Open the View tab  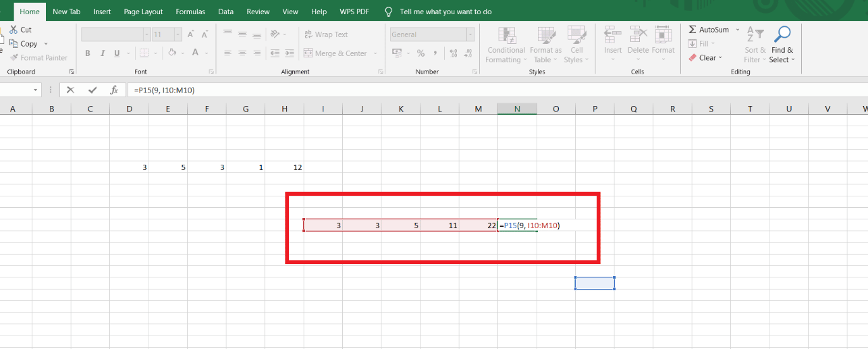(290, 11)
